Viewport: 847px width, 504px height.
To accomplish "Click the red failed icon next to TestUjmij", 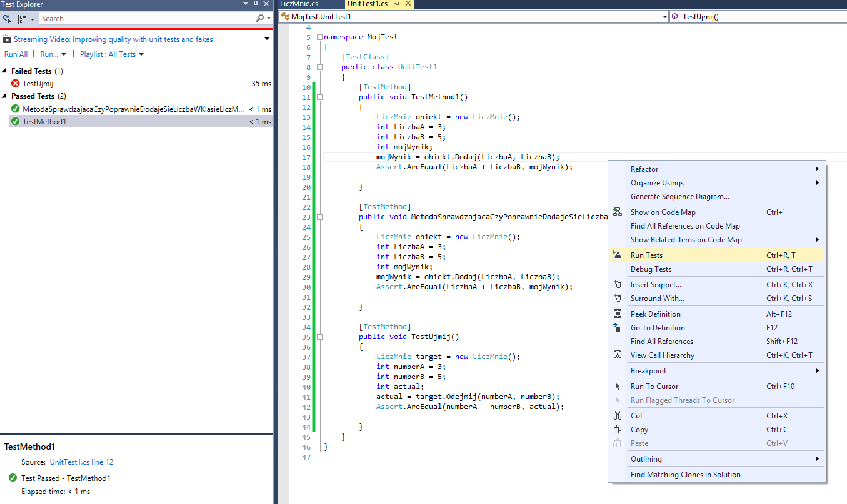I will [16, 84].
